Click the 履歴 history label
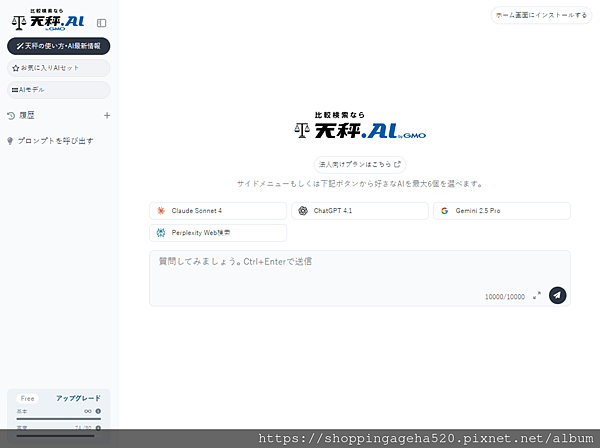This screenshot has height=448, width=600. pyautogui.click(x=27, y=116)
